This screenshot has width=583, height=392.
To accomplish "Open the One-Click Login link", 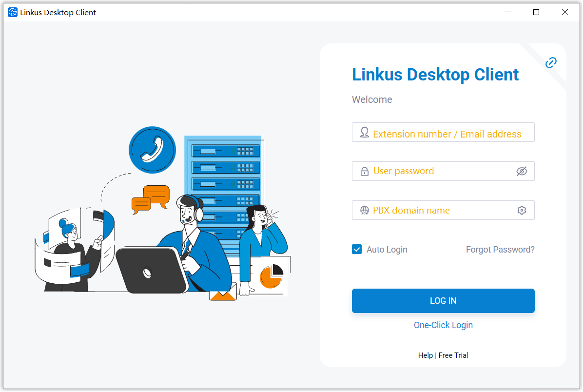I will pos(443,325).
